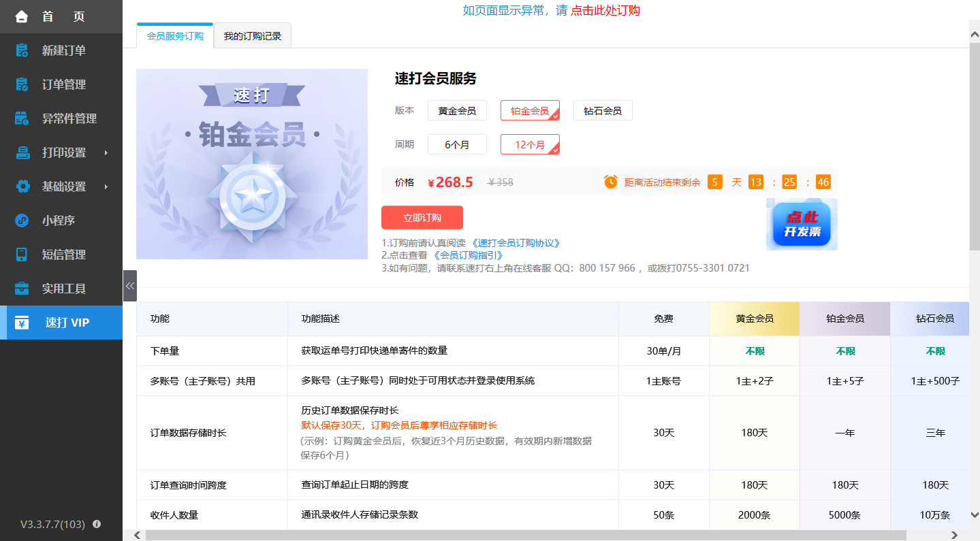The width and height of the screenshot is (980, 541).
Task: Click the version text V3.3.7.7(103)
Action: (52, 524)
